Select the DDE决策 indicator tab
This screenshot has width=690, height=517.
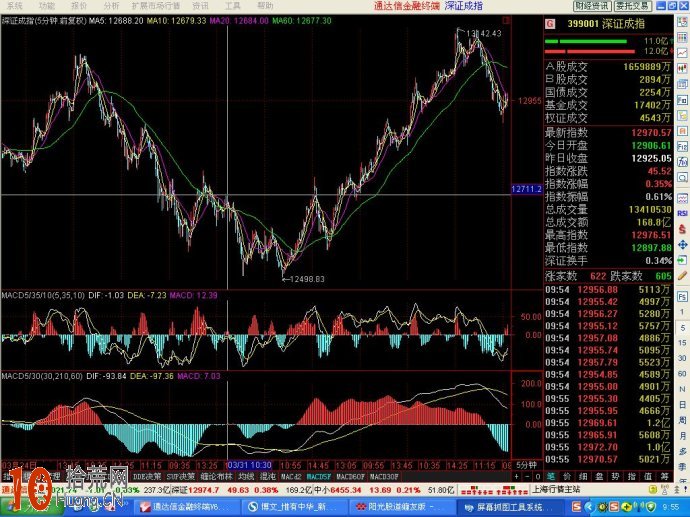[147, 477]
